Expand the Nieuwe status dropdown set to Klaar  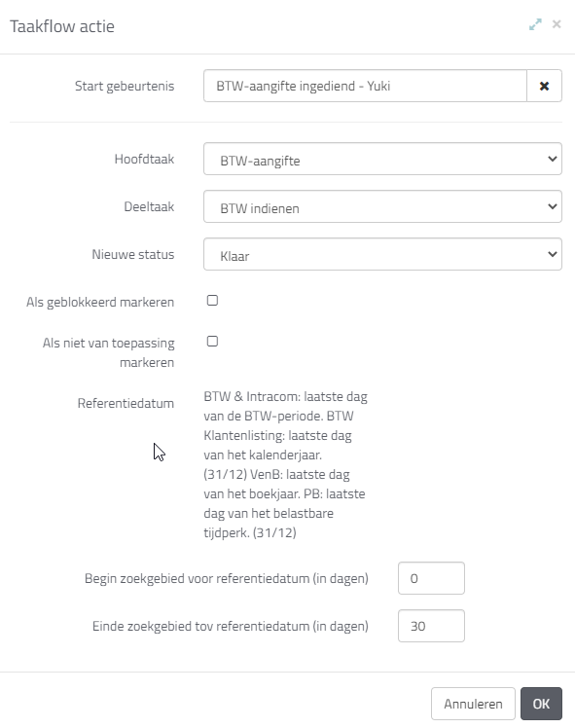(x=383, y=254)
